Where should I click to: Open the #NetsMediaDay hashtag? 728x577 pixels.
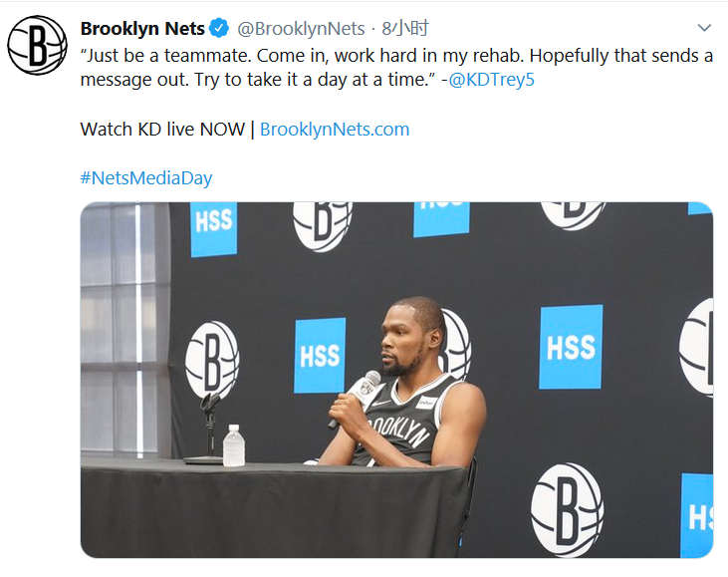tap(146, 178)
